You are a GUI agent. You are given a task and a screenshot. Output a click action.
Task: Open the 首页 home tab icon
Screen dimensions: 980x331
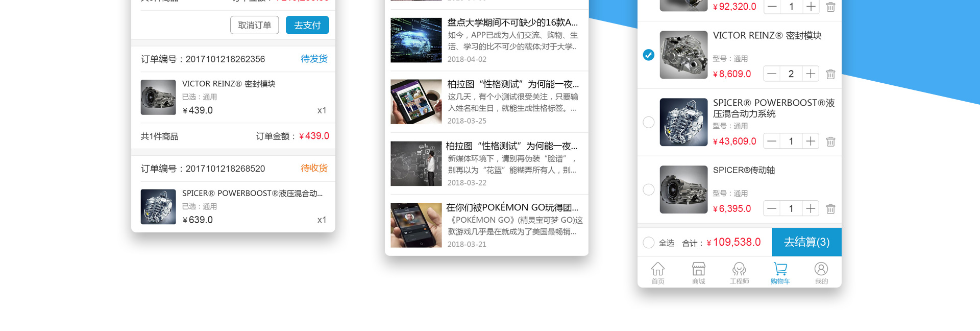(x=658, y=269)
